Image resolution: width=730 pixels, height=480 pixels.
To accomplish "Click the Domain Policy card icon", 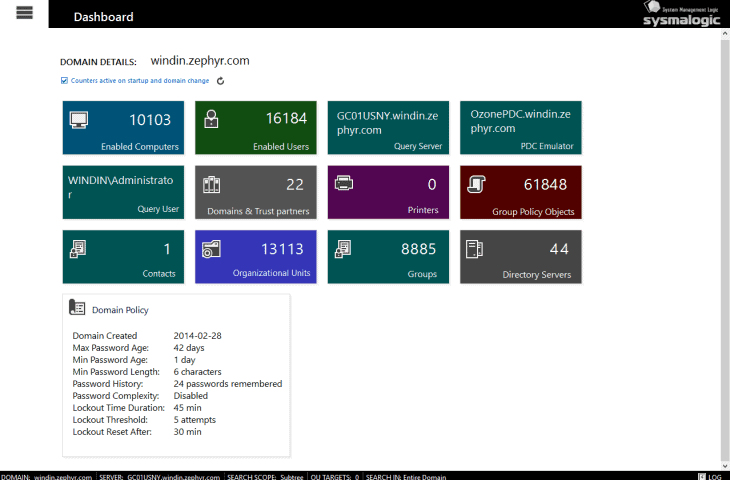I will click(x=77, y=308).
